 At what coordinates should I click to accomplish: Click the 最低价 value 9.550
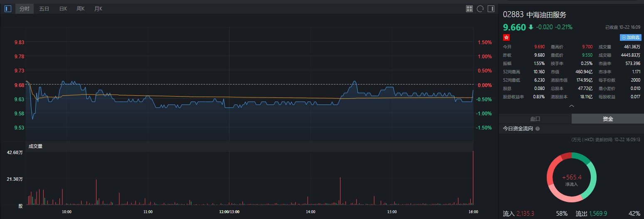pyautogui.click(x=587, y=55)
